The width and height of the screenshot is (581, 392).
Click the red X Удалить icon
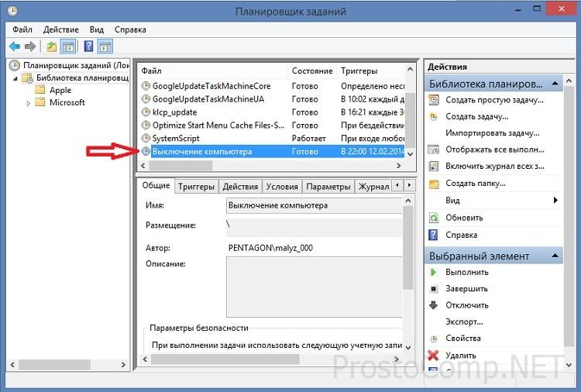click(x=433, y=356)
